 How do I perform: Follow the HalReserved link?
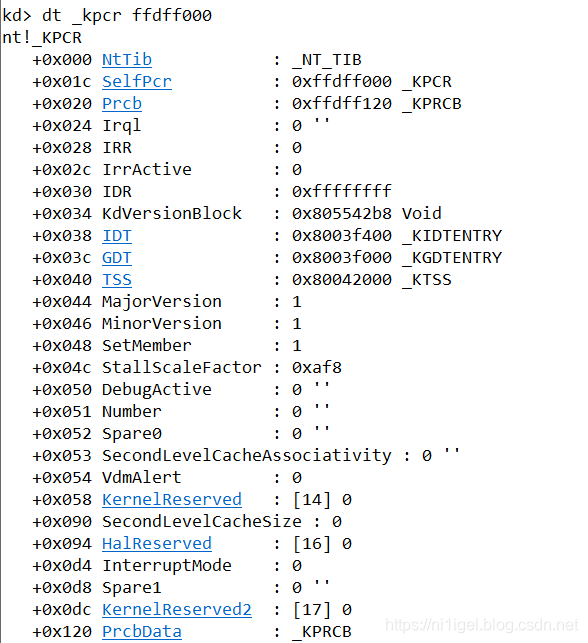[157, 544]
